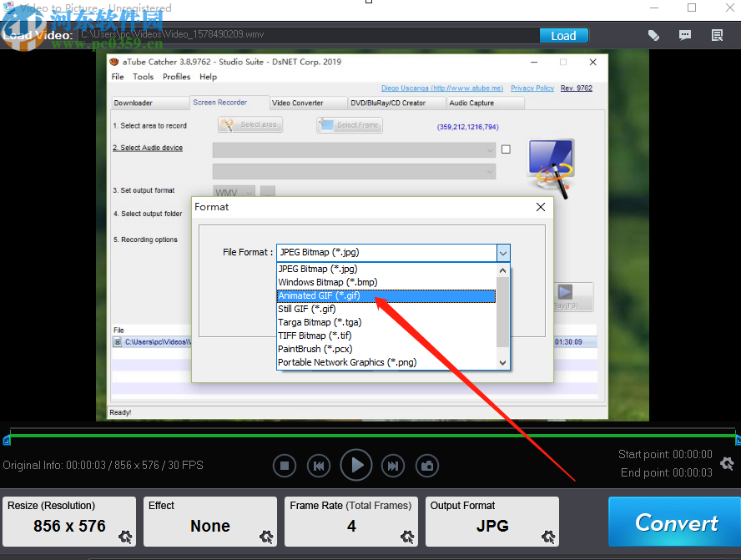Select the C:\Users\pc\Videos file row

[152, 341]
